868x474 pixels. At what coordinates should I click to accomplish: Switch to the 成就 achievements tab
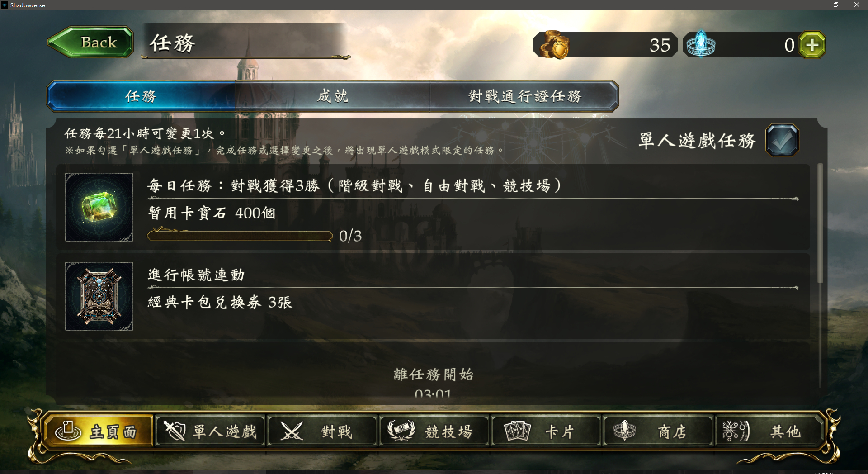point(333,96)
